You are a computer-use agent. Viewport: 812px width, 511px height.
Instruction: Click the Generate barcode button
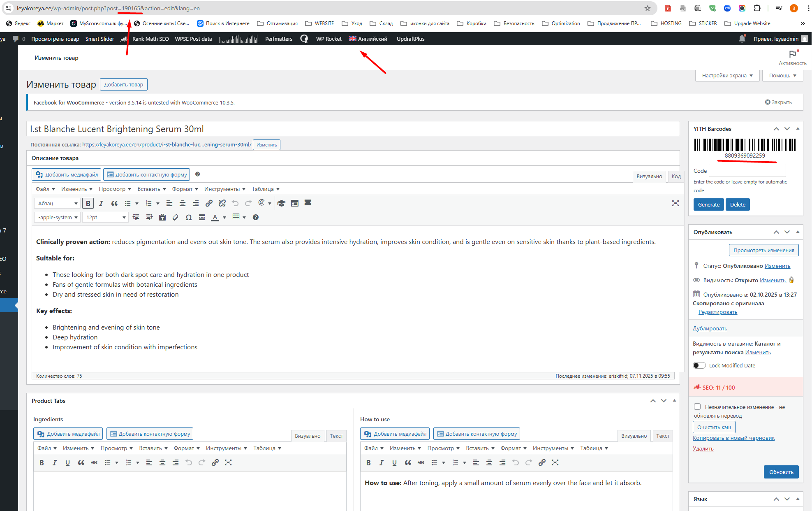tap(708, 204)
